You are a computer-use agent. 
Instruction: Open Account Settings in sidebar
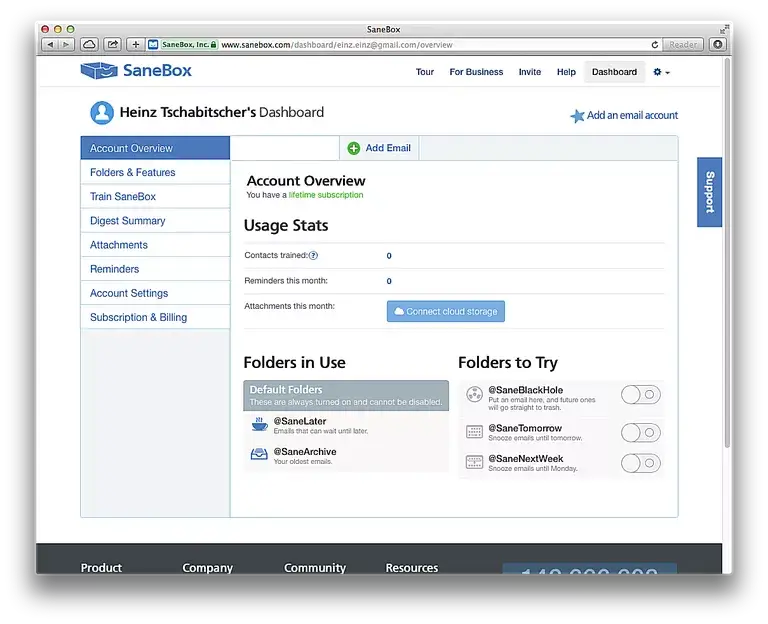click(155, 293)
